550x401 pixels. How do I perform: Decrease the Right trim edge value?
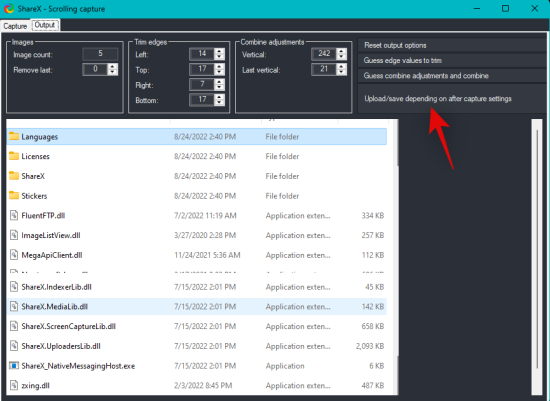coord(219,88)
